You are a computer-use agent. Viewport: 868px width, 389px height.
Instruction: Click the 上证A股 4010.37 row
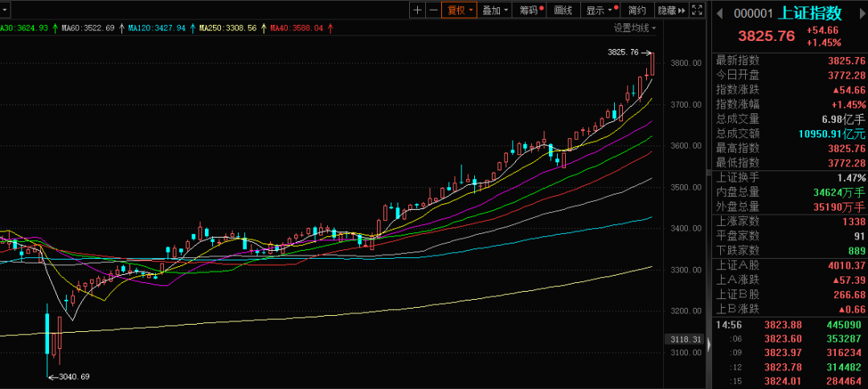pos(791,265)
